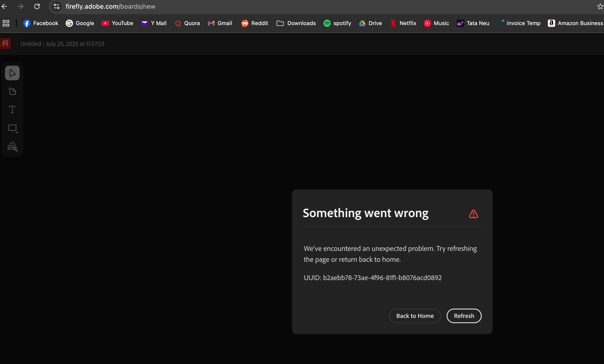Select the Text tool

pyautogui.click(x=12, y=109)
